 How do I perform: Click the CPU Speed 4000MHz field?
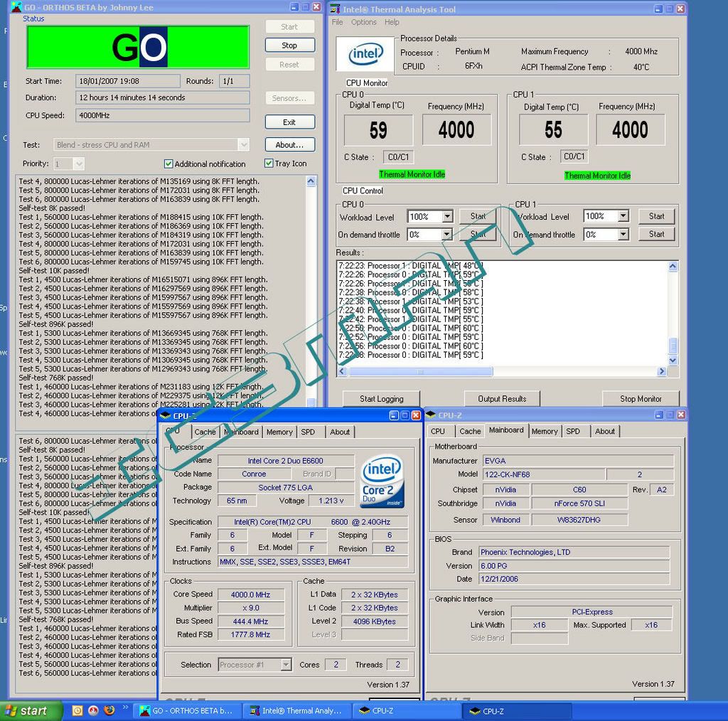pyautogui.click(x=163, y=115)
